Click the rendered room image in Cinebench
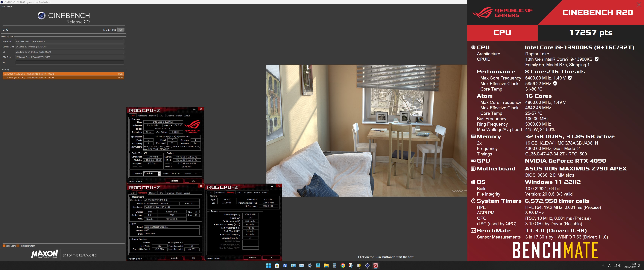This screenshot has height=270, width=644. pos(367,130)
